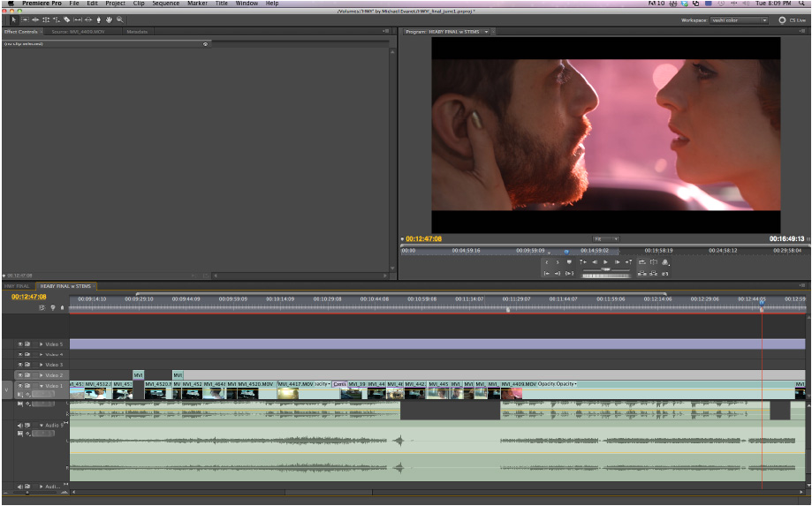
Task: Click Play In to Out button
Action: pyautogui.click(x=569, y=273)
